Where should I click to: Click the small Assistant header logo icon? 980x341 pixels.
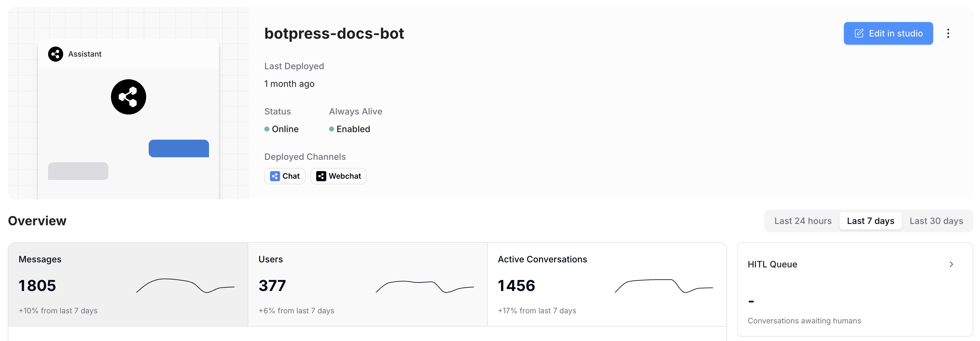pyautogui.click(x=56, y=54)
